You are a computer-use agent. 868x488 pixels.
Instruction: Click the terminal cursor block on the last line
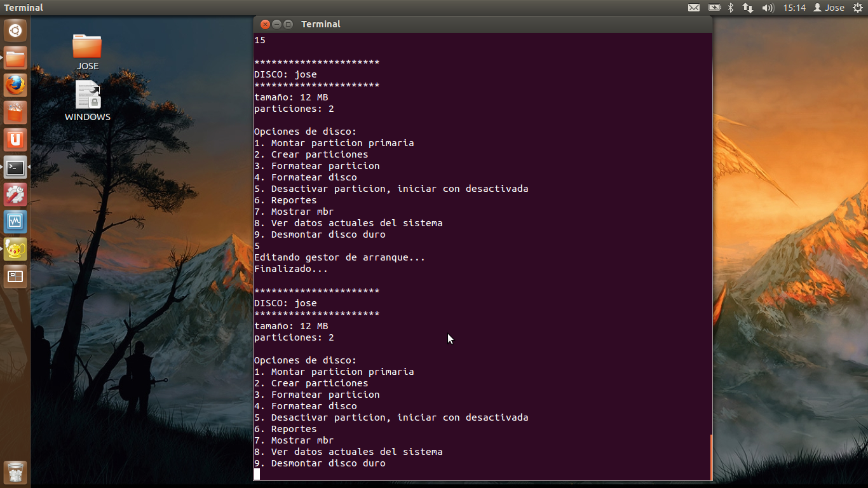pyautogui.click(x=257, y=474)
